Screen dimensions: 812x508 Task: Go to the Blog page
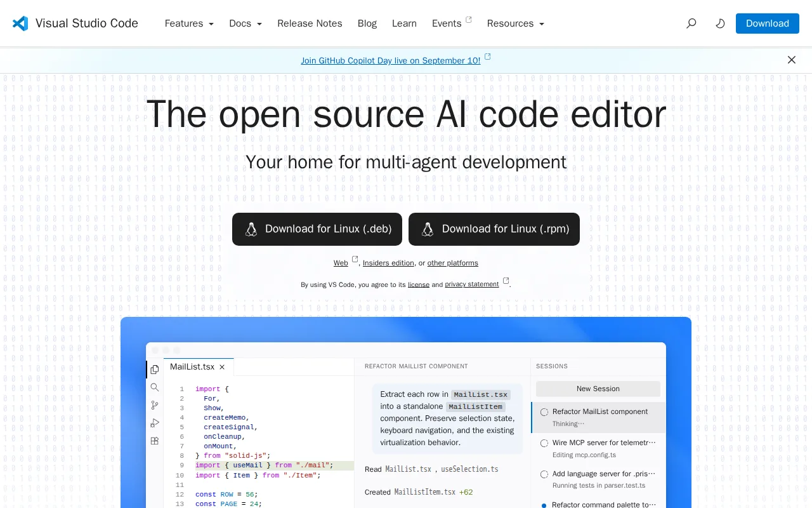pos(367,23)
